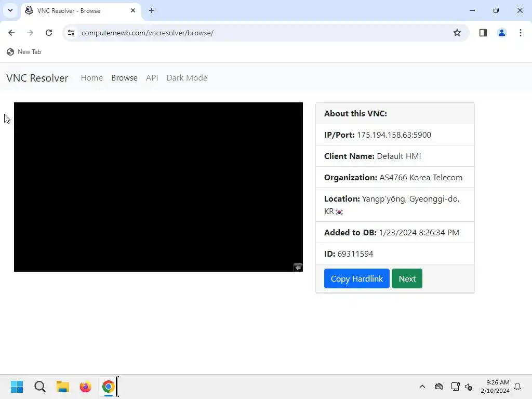The image size is (532, 399).
Task: Go to the Home nav link
Action: point(91,78)
